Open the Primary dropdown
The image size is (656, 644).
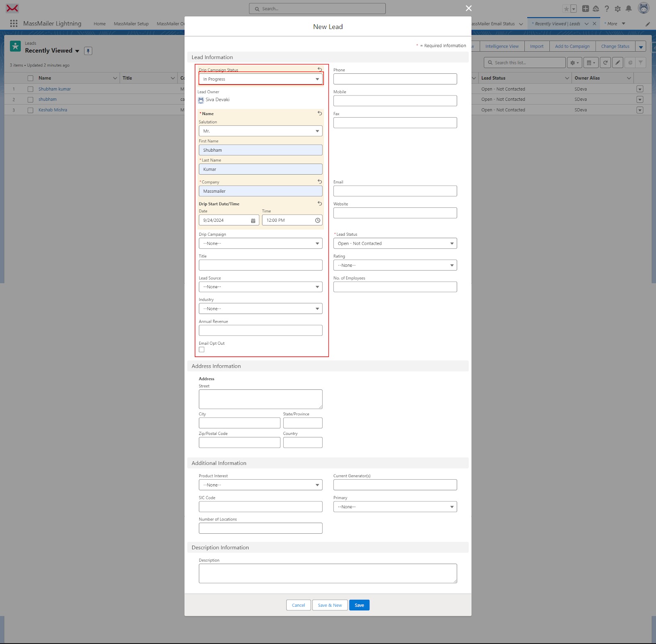395,507
